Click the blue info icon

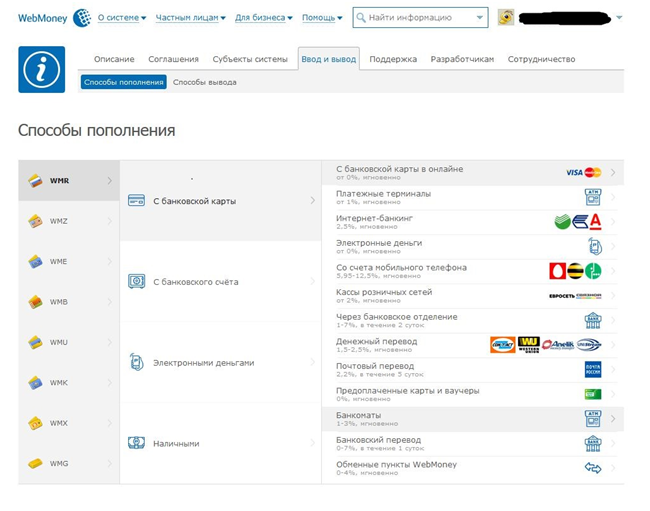[41, 69]
